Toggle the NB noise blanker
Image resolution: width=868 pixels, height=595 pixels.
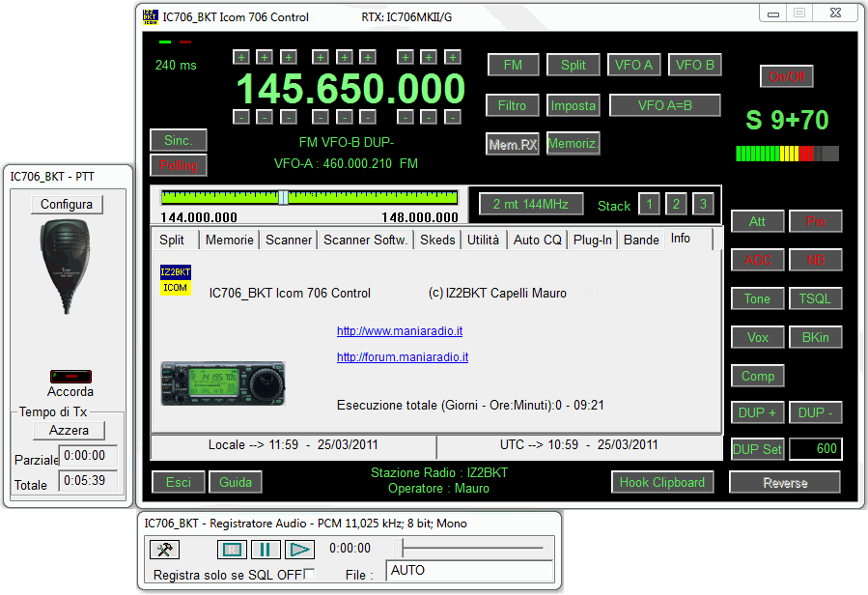(816, 260)
